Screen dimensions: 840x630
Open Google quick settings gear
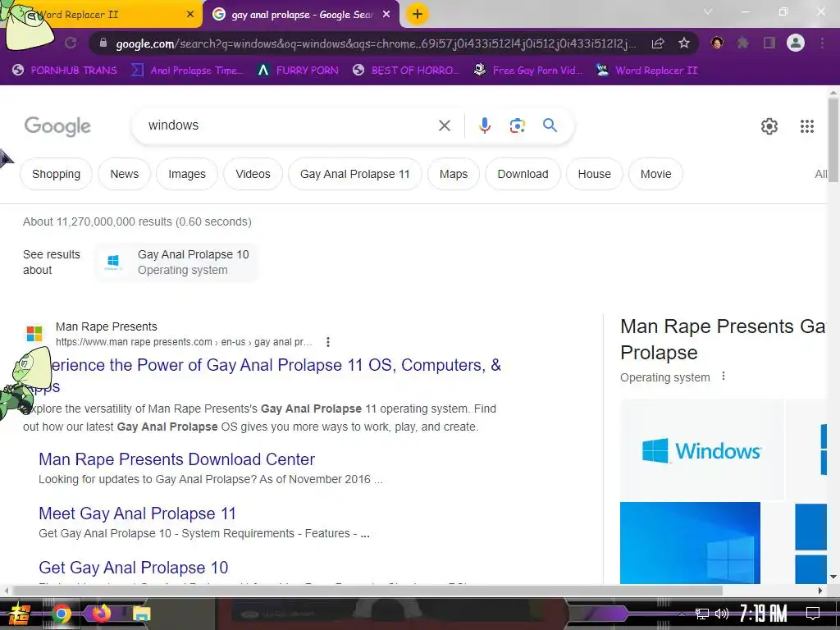[769, 126]
